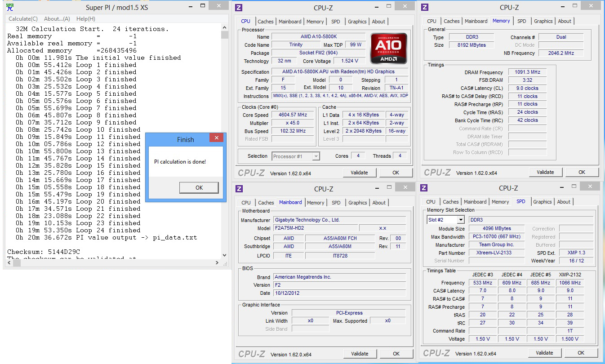Viewport: 605px width, 364px height.
Task: Open About tab in CPU window
Action: (378, 22)
